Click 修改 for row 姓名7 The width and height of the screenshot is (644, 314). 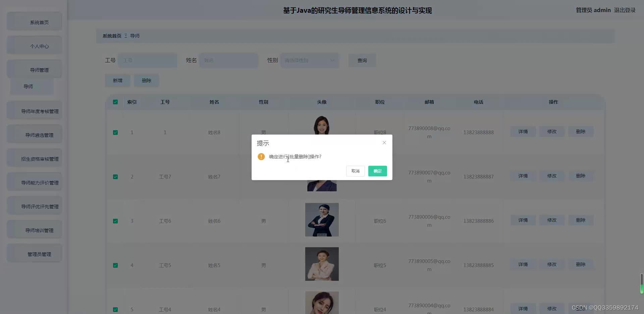[552, 176]
